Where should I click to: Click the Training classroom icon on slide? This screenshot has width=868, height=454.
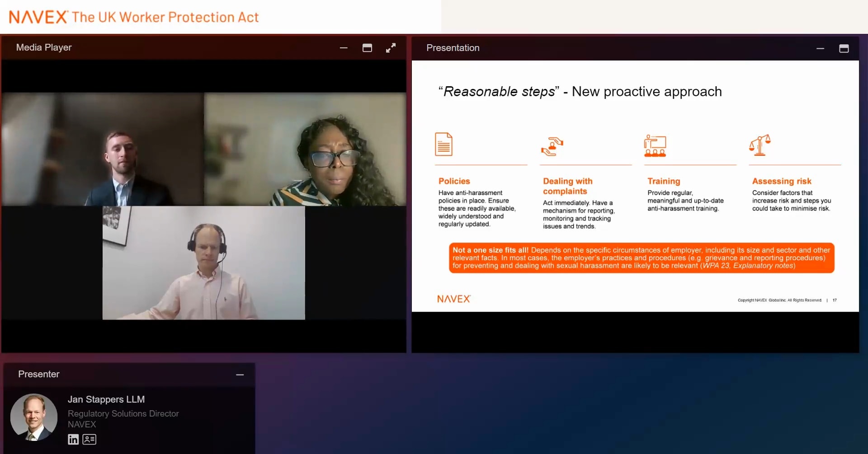(655, 145)
